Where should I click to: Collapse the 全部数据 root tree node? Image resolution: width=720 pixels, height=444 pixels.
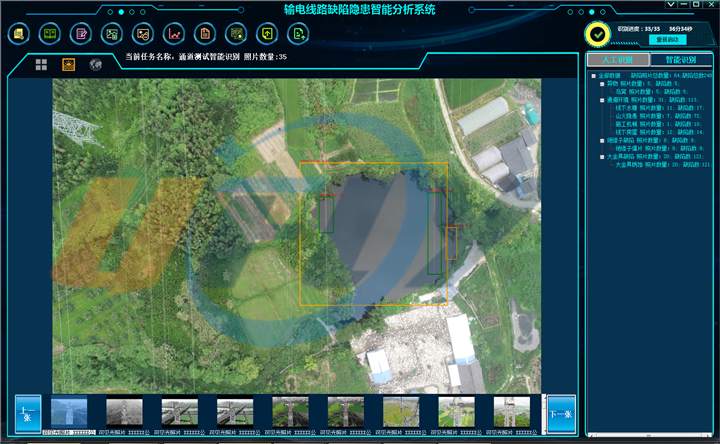click(593, 75)
